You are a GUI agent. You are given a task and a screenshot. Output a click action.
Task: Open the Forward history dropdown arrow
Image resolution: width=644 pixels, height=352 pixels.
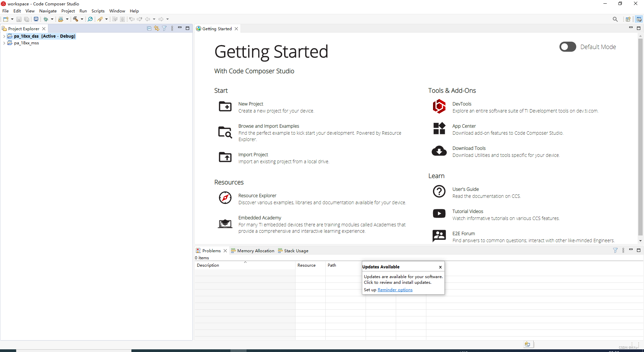tap(168, 19)
